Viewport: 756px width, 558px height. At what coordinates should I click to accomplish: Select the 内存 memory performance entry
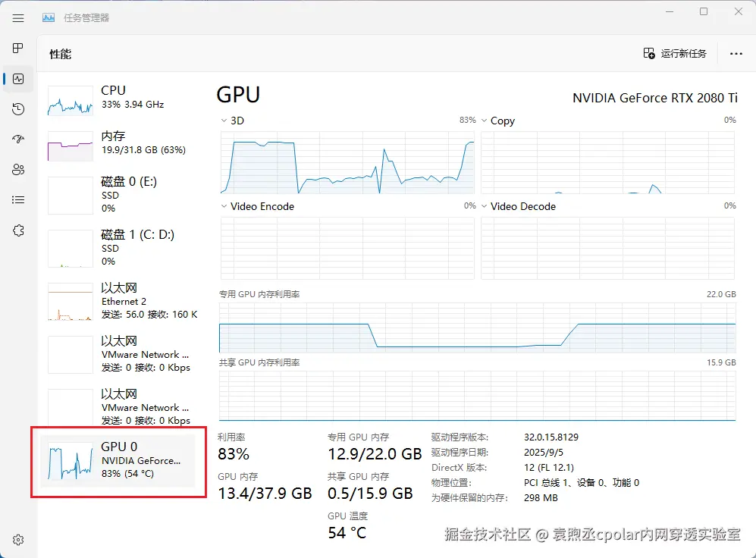(x=121, y=143)
